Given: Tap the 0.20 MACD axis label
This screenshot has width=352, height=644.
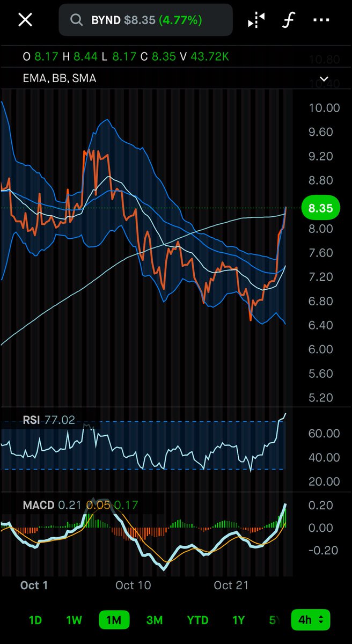Looking at the screenshot, I should (x=322, y=506).
